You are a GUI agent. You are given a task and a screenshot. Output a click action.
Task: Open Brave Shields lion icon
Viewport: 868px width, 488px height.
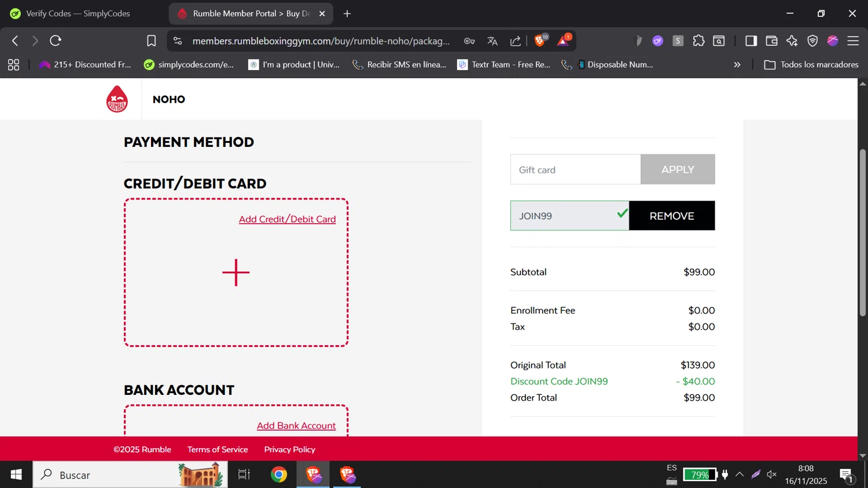pyautogui.click(x=540, y=40)
